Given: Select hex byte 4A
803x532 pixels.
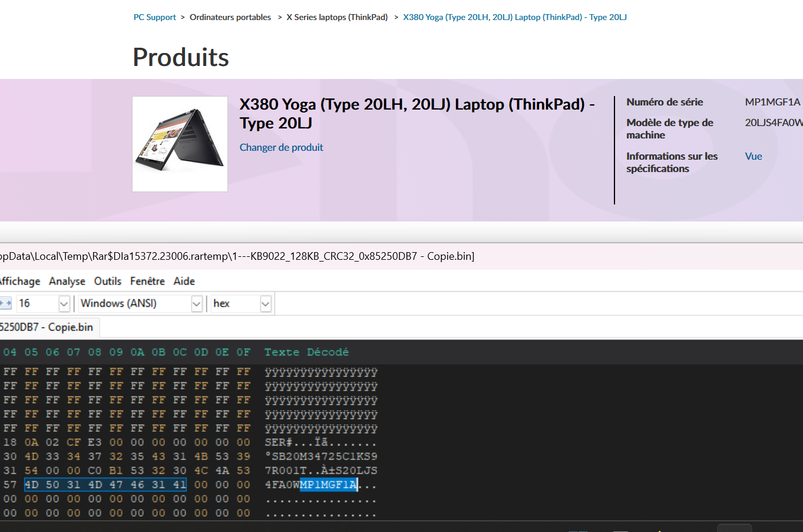Looking at the screenshot, I should click(222, 471).
